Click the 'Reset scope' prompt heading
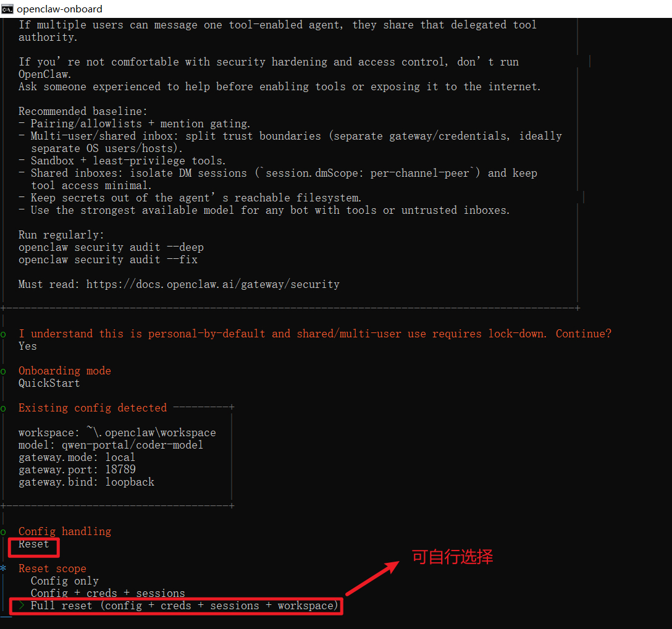Image resolution: width=672 pixels, height=629 pixels. tap(52, 568)
